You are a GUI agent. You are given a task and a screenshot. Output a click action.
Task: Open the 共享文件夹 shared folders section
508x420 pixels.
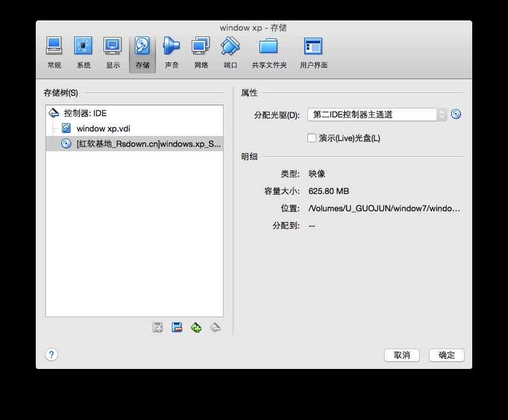269,54
